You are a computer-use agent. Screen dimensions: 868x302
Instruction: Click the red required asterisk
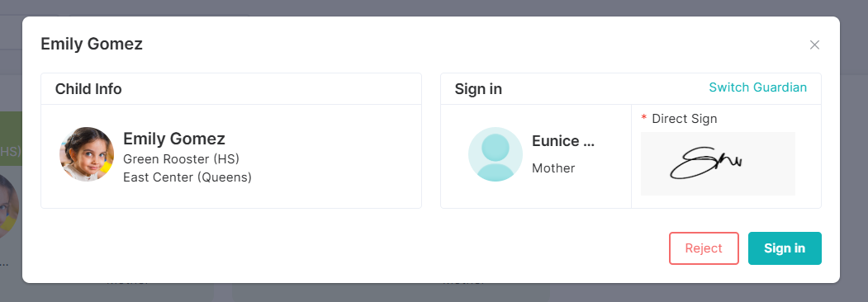pyautogui.click(x=644, y=118)
